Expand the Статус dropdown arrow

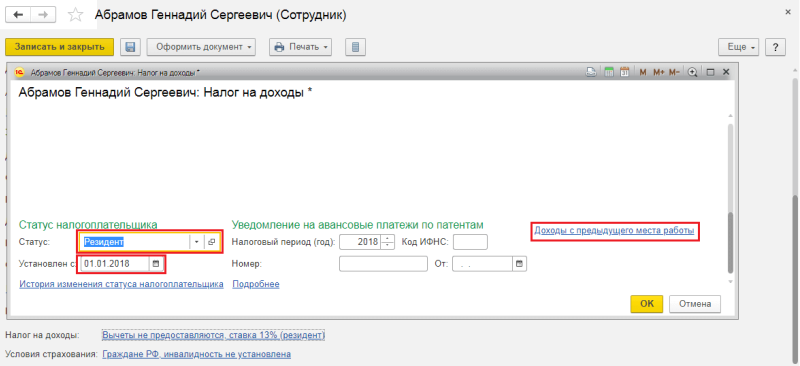point(196,242)
